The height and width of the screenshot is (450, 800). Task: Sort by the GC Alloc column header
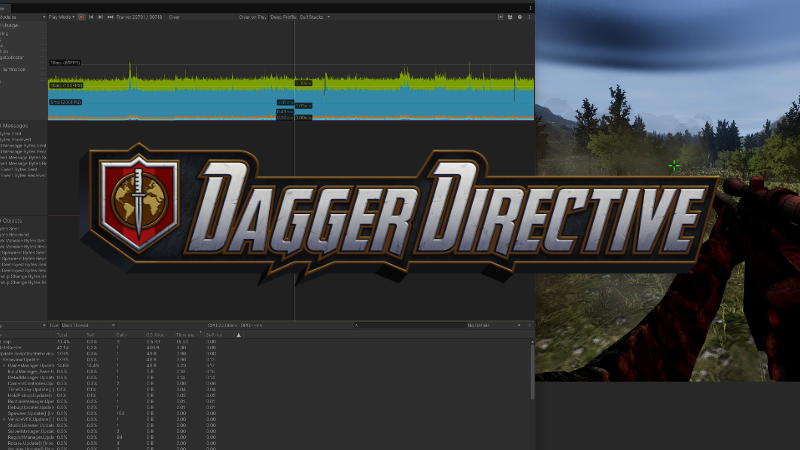tap(154, 335)
